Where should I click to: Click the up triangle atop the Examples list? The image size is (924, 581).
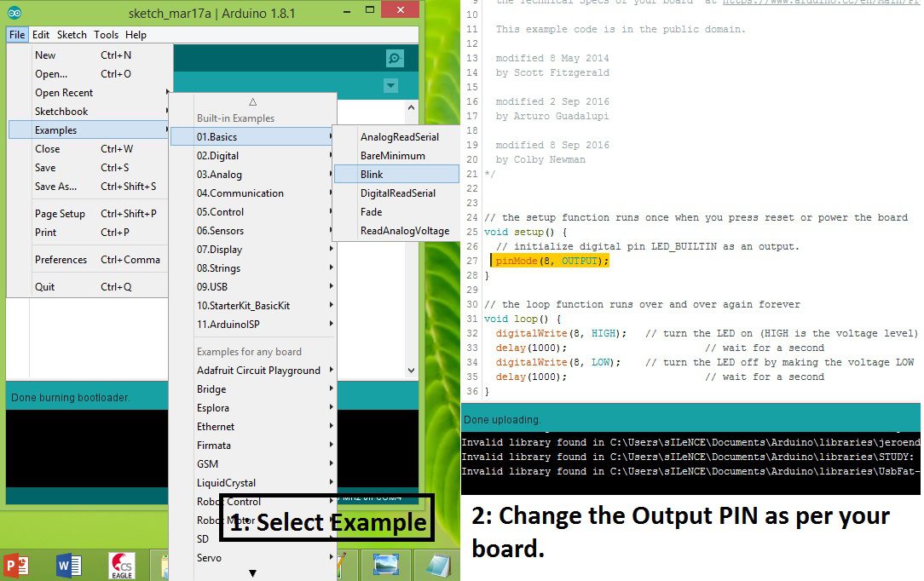[x=253, y=102]
